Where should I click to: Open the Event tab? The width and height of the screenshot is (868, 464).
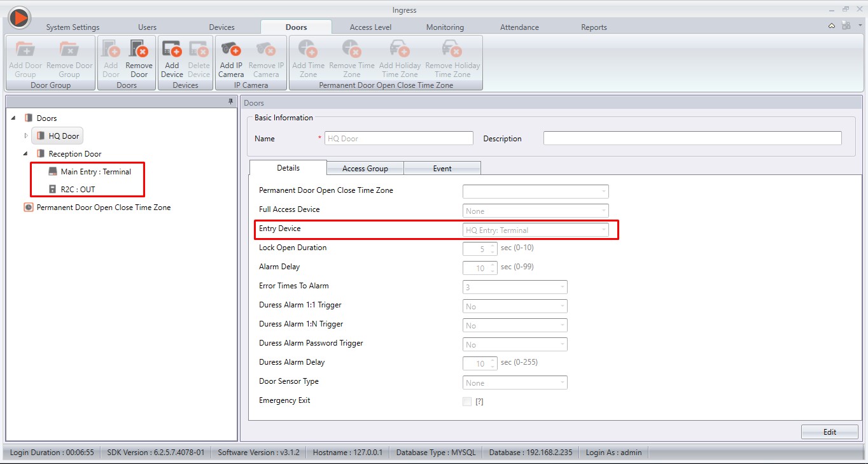(442, 168)
